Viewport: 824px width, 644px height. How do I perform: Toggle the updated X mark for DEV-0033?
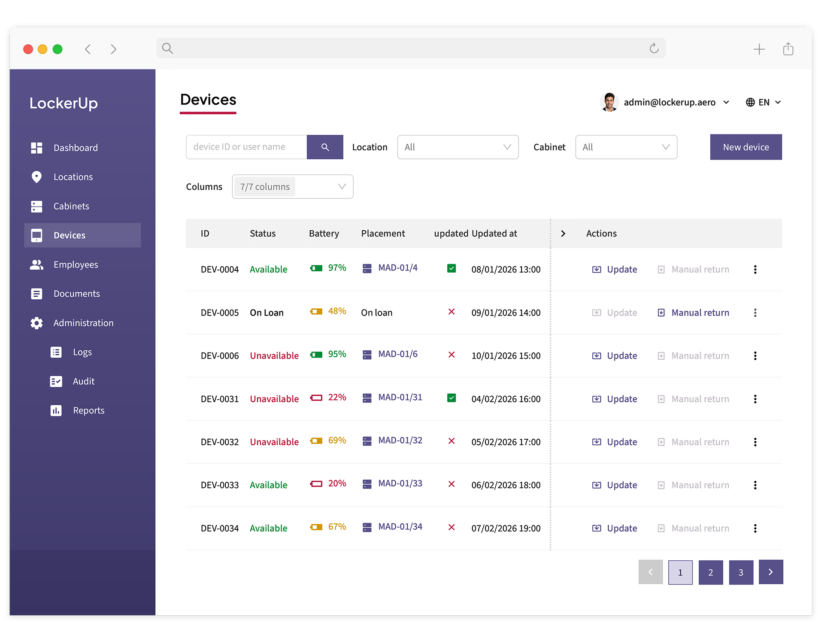(451, 484)
